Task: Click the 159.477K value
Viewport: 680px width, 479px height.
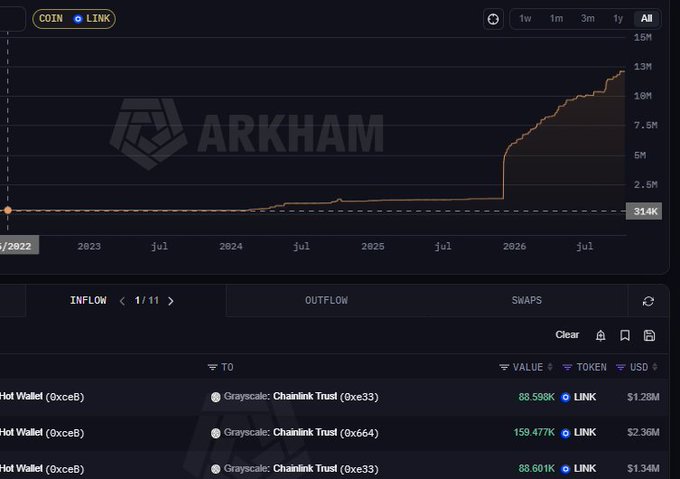Action: (x=534, y=433)
